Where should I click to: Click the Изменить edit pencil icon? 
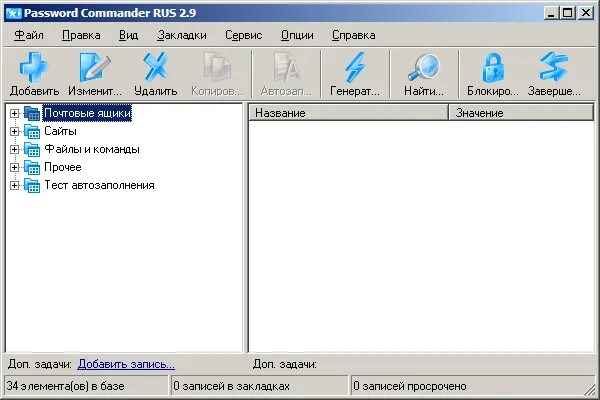pos(95,67)
